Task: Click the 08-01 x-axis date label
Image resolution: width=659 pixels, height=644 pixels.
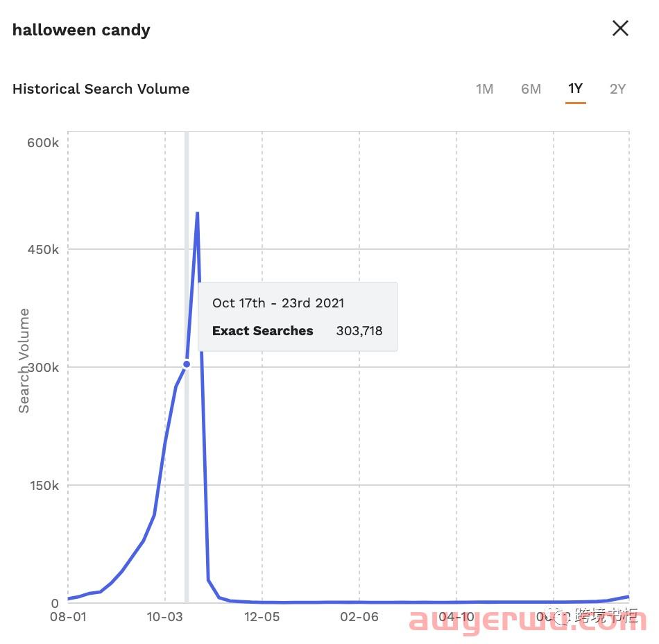Action: (68, 617)
